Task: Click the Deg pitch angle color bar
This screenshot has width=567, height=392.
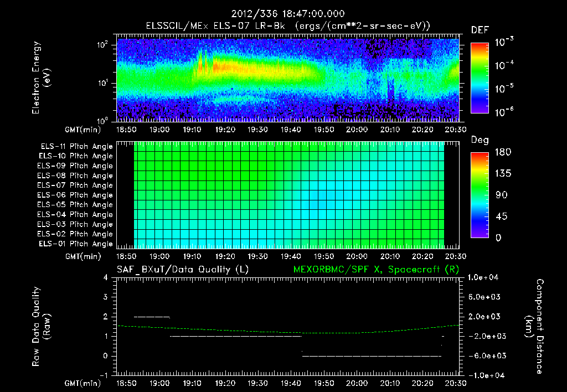Action: (480, 195)
